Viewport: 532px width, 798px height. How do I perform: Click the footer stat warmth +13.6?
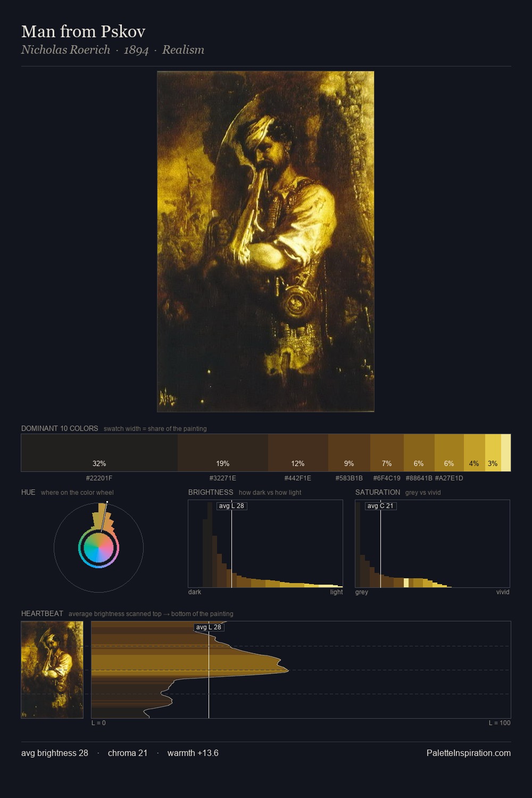[193, 753]
